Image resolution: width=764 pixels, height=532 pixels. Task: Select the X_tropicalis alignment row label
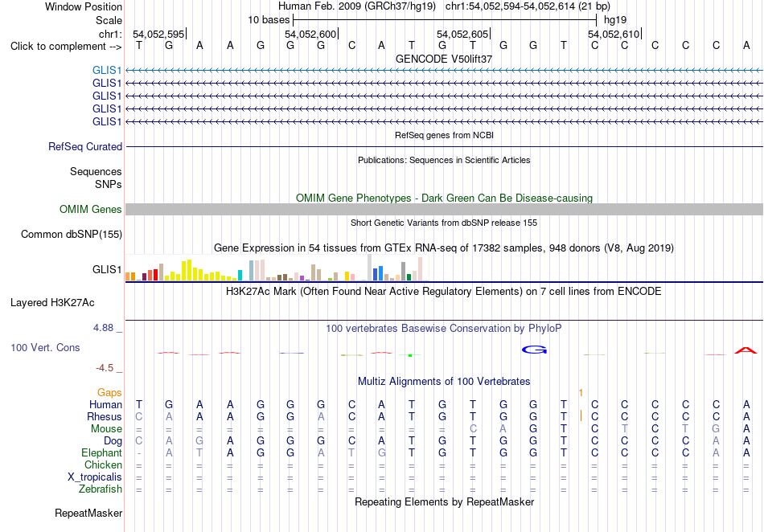(95, 477)
